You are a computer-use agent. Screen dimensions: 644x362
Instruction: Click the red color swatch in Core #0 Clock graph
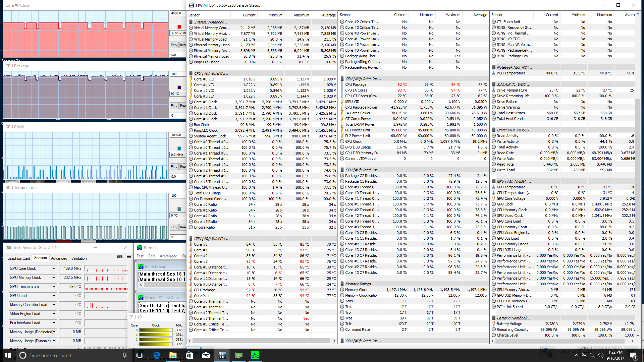(x=179, y=27)
